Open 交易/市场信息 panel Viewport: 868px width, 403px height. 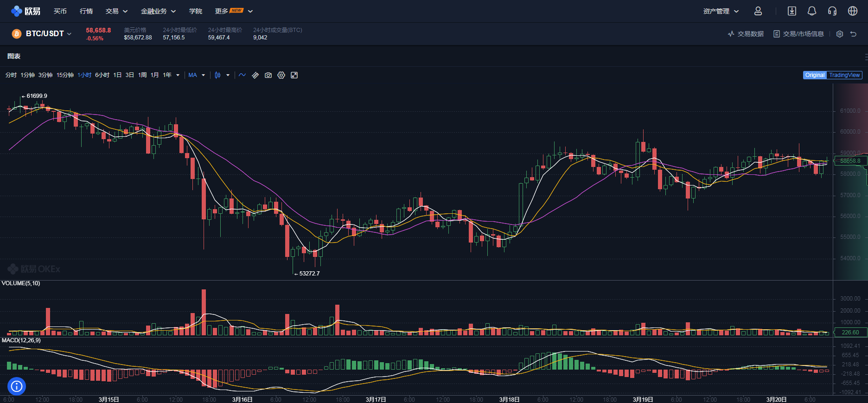(798, 34)
